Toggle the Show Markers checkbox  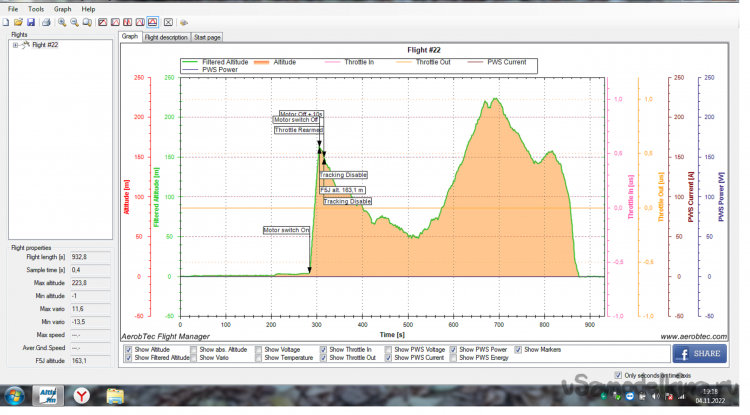(516, 349)
